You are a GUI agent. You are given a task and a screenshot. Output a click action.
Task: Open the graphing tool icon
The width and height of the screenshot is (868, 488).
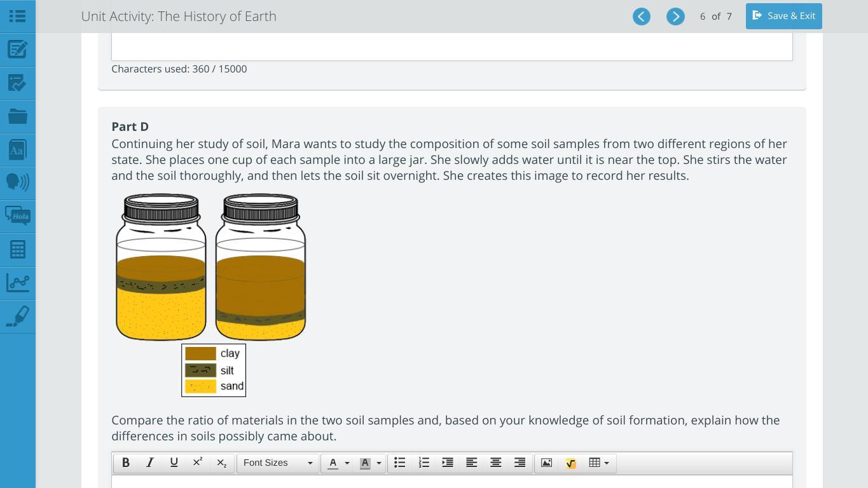(17, 283)
